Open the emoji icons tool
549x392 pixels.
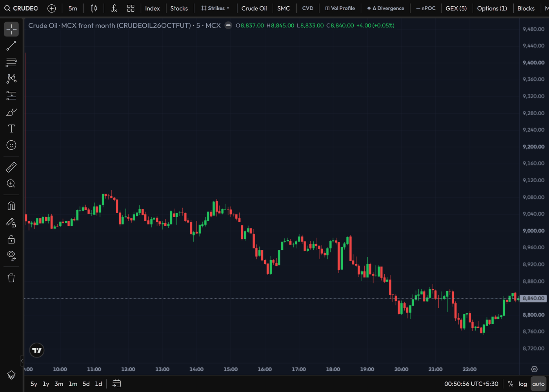(11, 145)
